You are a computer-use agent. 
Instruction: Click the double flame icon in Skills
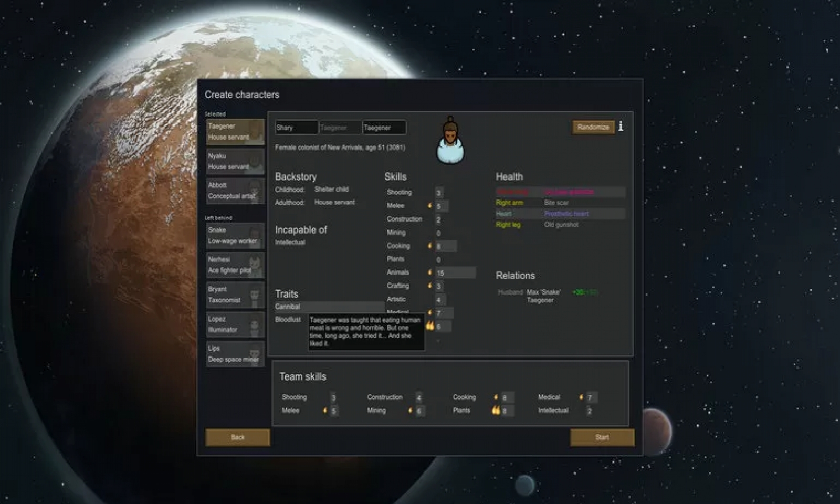pos(430,326)
